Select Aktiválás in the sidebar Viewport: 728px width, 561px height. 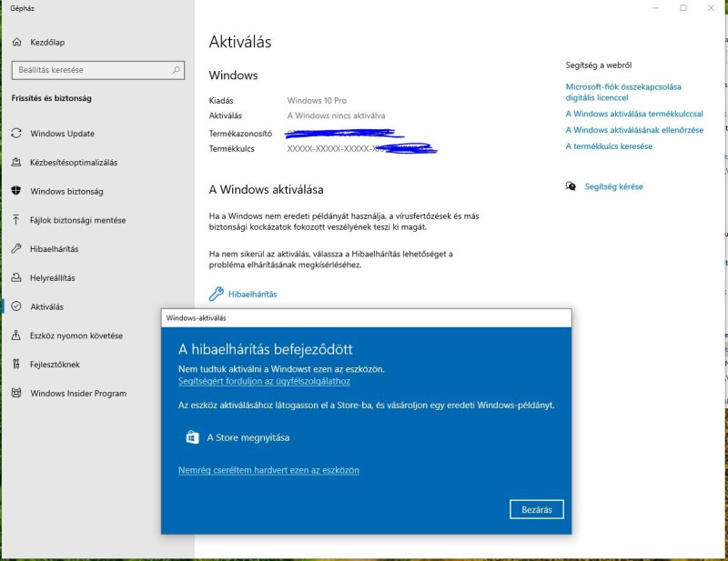click(x=47, y=306)
